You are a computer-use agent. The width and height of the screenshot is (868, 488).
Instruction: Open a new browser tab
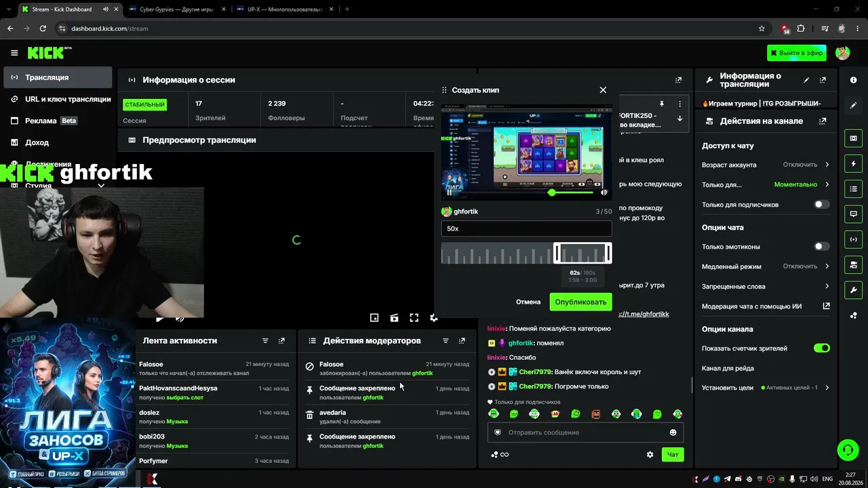click(347, 9)
